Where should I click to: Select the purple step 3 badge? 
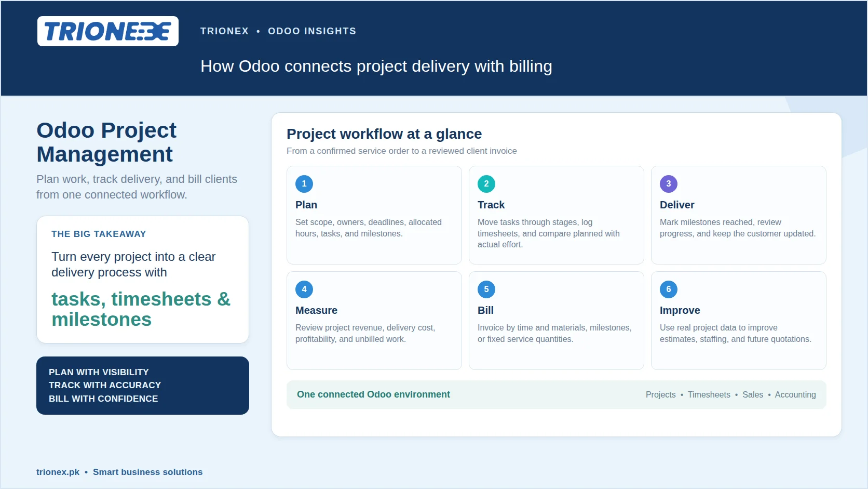click(x=669, y=184)
